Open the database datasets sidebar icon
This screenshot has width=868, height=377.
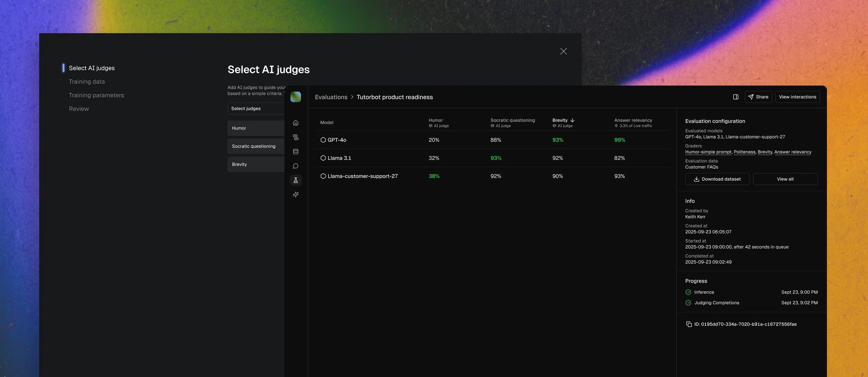pyautogui.click(x=295, y=151)
